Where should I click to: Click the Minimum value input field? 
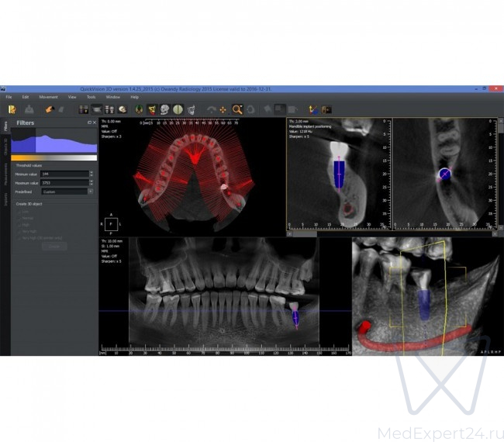(x=64, y=174)
